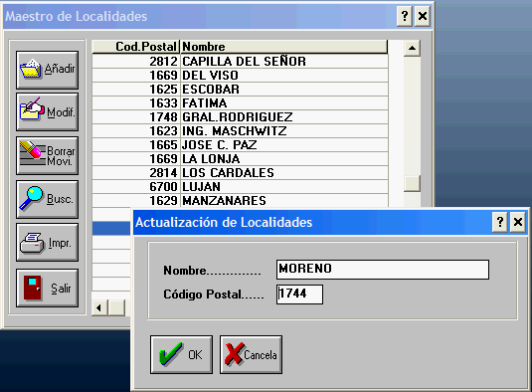Confirm with the green checkmark OK button
532x392 pixels.
182,354
